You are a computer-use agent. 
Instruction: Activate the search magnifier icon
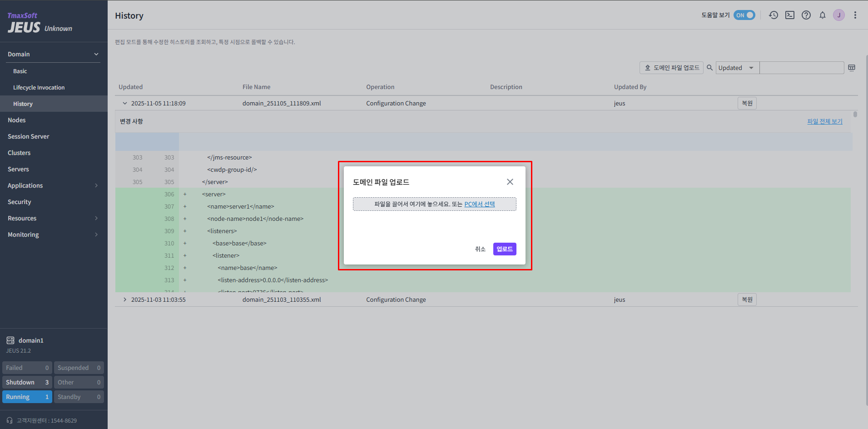(710, 68)
